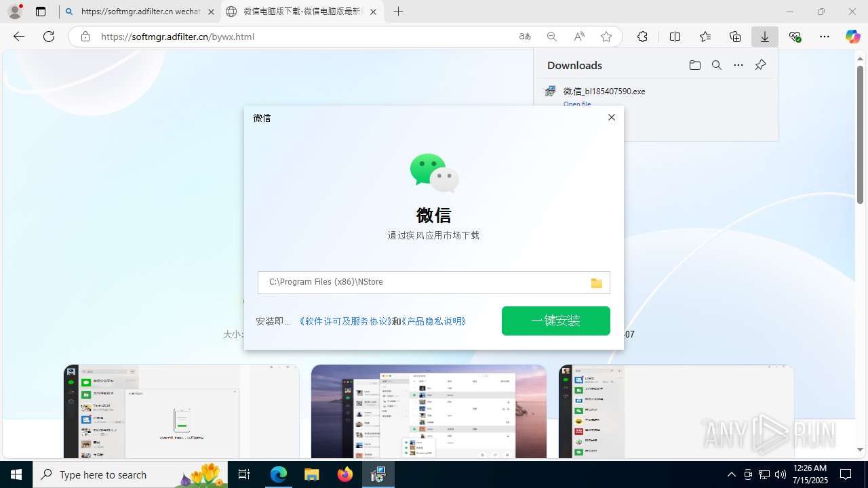Viewport: 868px width, 488px height.
Task: Open the Windows Start menu
Action: click(16, 474)
